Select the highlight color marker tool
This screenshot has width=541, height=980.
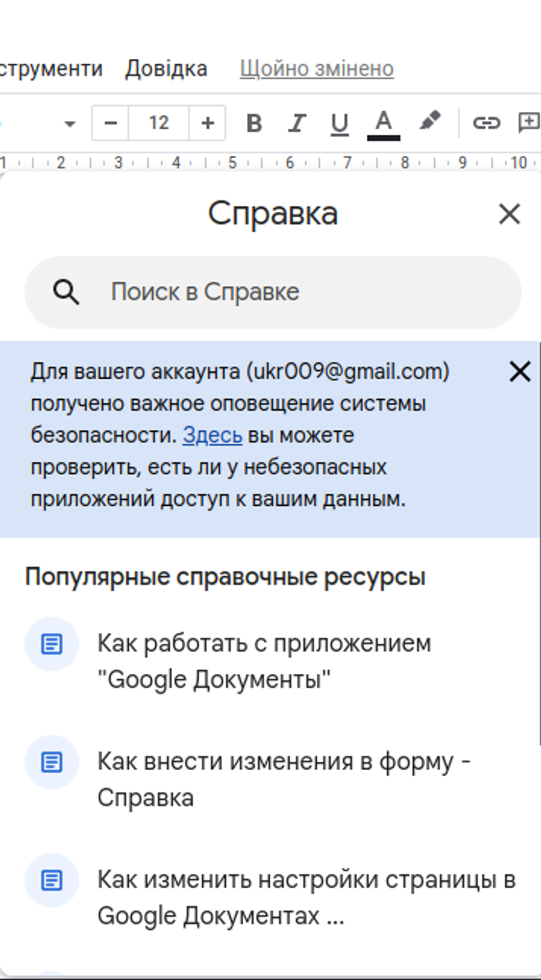pyautogui.click(x=430, y=122)
